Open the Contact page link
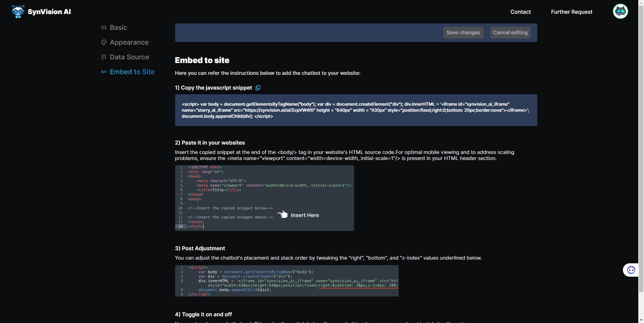This screenshot has height=323, width=644. point(521,12)
